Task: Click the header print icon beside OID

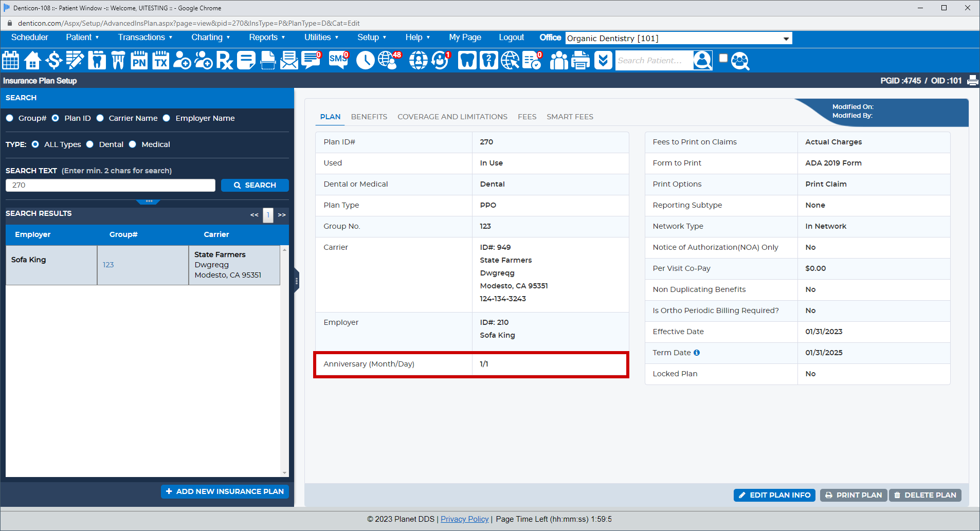Action: coord(972,81)
